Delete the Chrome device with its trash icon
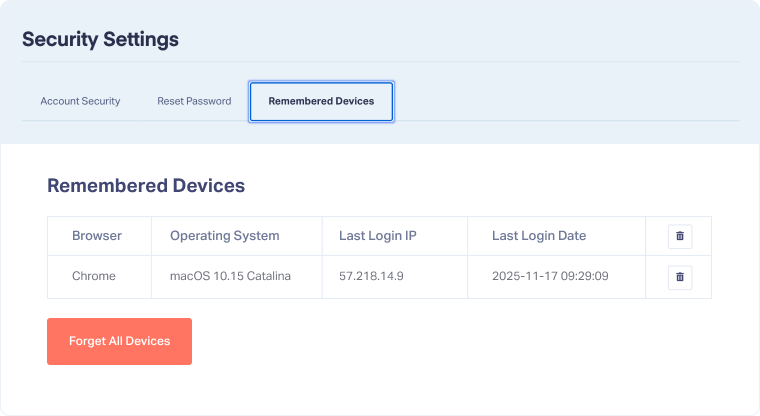This screenshot has width=760, height=416. 680,276
